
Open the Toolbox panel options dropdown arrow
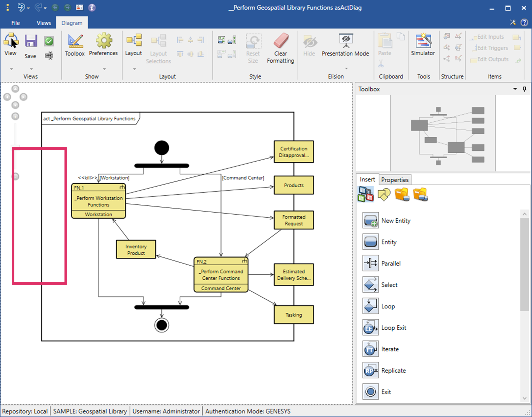pyautogui.click(x=515, y=89)
